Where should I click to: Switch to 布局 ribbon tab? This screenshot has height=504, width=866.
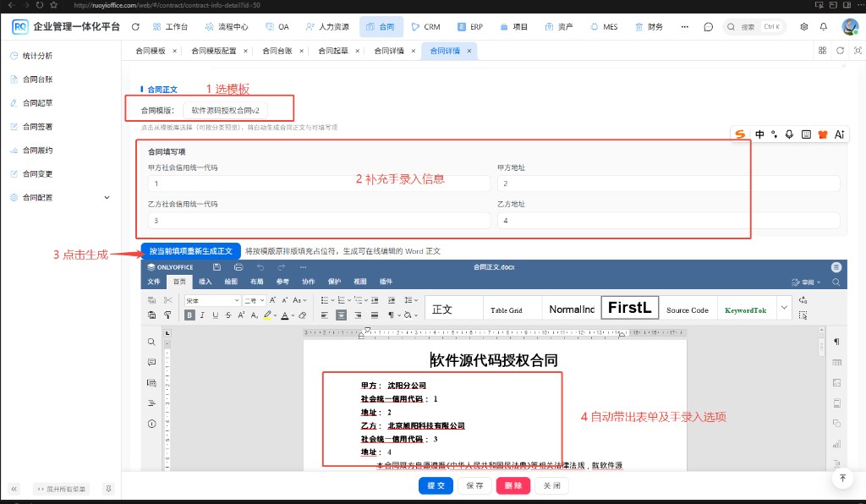pyautogui.click(x=257, y=282)
